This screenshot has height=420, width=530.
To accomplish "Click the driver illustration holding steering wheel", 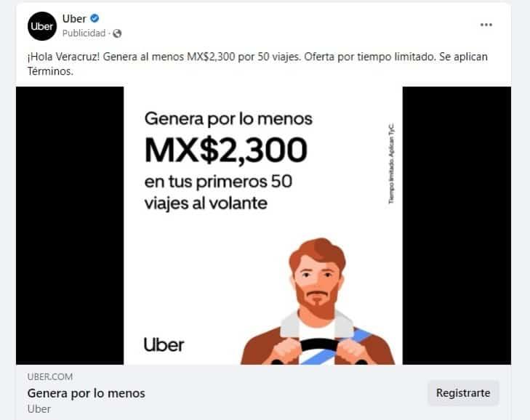I will click(x=318, y=302).
